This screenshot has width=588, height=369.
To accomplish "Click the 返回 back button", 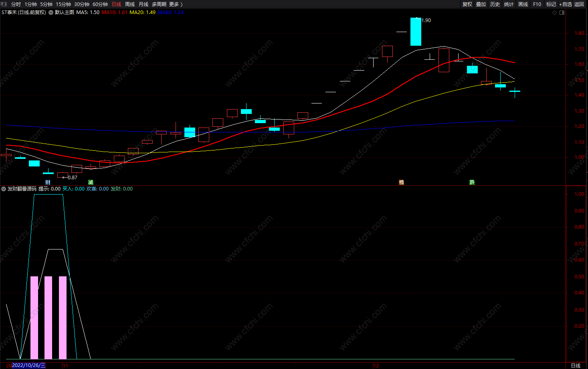I will tap(579, 4).
